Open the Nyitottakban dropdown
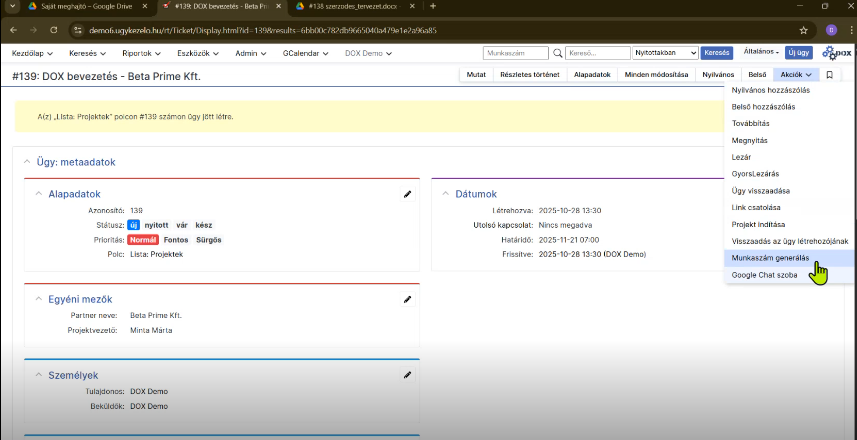 tap(663, 53)
